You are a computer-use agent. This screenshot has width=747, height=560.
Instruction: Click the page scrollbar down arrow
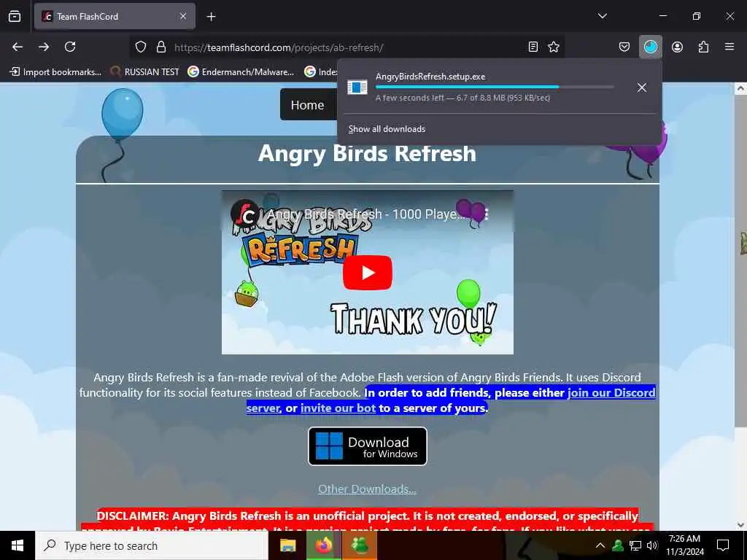point(740,525)
